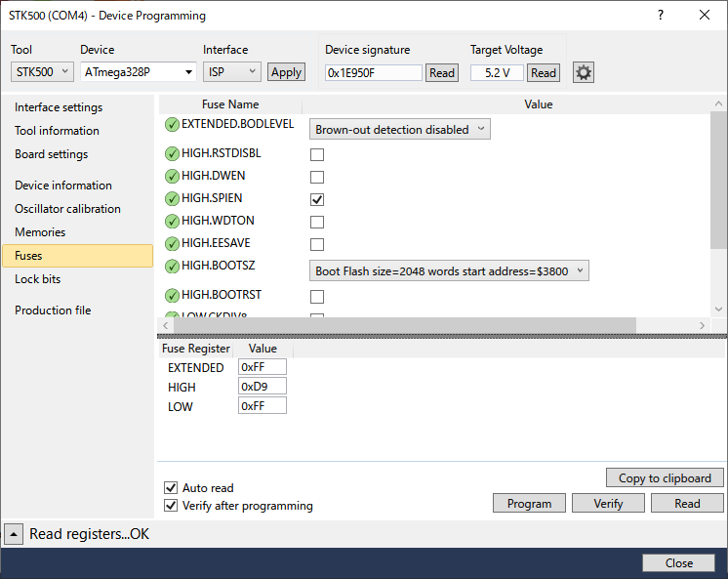This screenshot has width=728, height=579.
Task: Open the Tool dropdown showing STK500
Action: [x=42, y=72]
